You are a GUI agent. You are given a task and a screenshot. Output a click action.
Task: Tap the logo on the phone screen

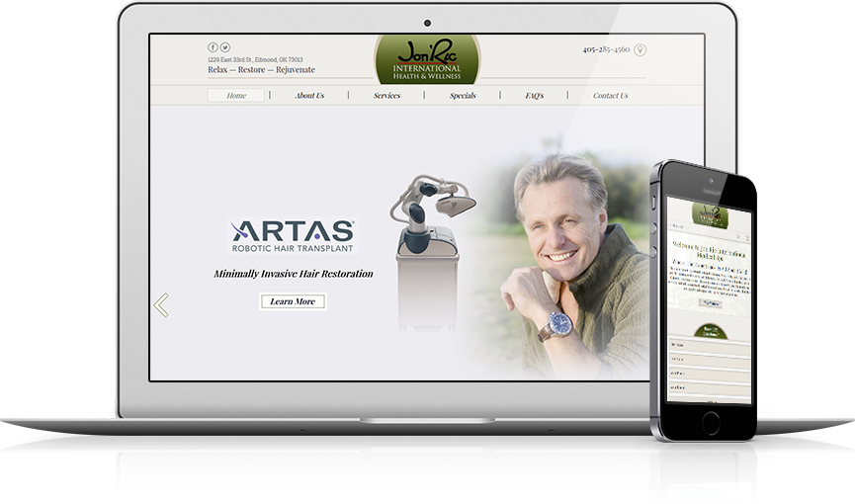pyautogui.click(x=710, y=214)
